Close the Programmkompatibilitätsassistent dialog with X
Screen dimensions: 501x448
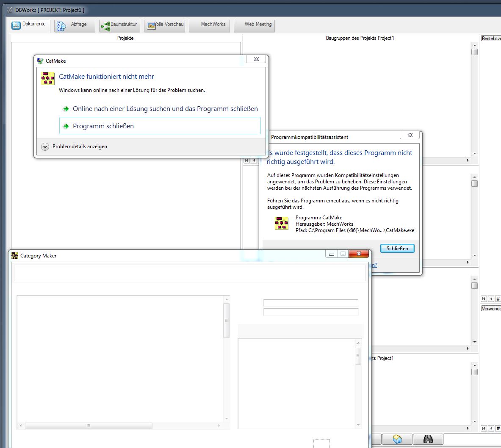tap(410, 135)
